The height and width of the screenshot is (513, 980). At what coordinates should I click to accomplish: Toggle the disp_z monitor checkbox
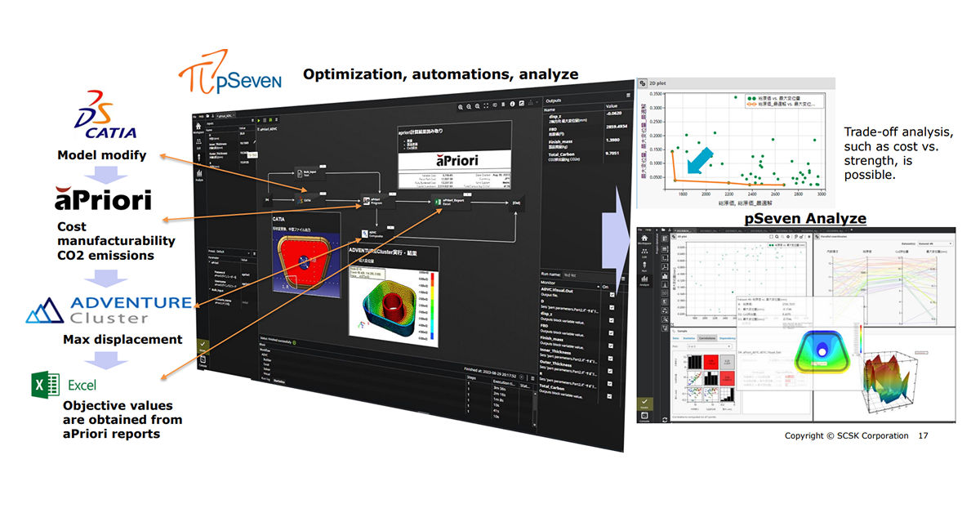[612, 320]
